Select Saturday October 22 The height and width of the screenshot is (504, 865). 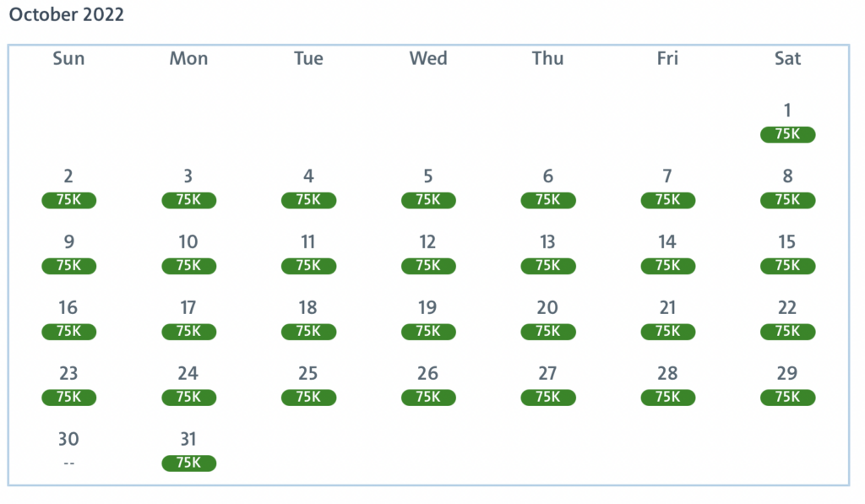pos(787,319)
